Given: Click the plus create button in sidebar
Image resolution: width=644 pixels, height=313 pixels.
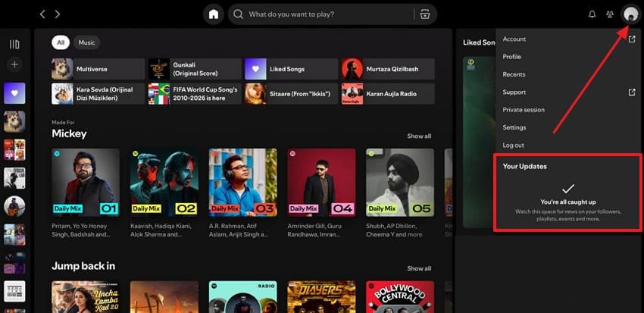Looking at the screenshot, I should [14, 64].
